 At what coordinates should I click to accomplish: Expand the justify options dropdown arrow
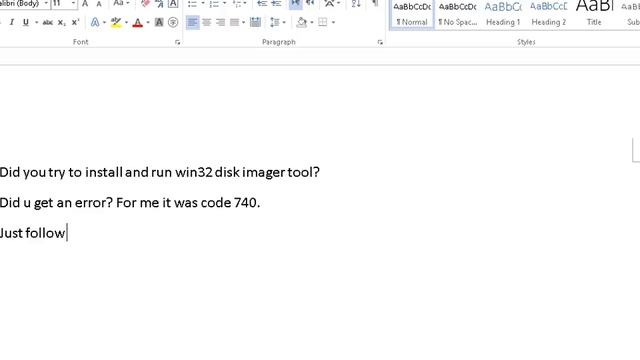243,22
